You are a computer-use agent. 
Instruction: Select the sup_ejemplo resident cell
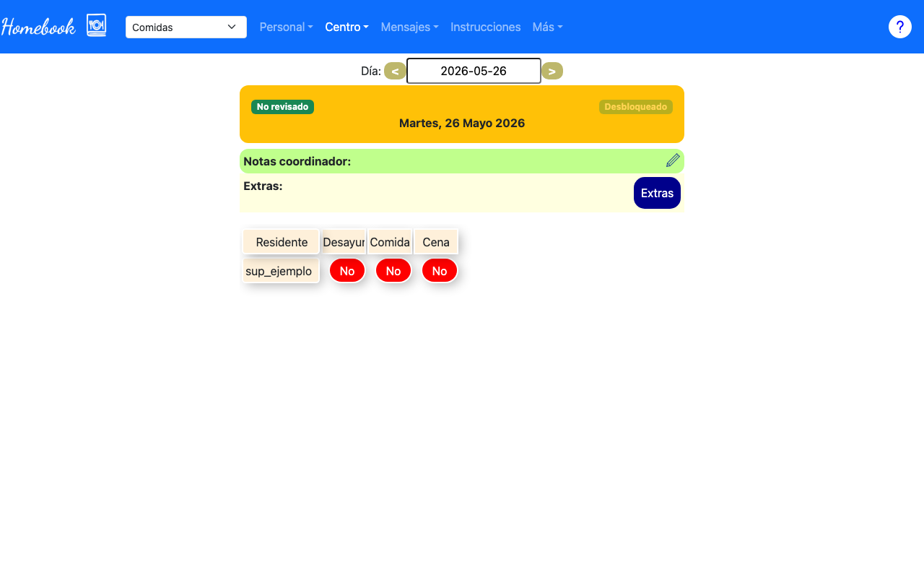(x=281, y=271)
